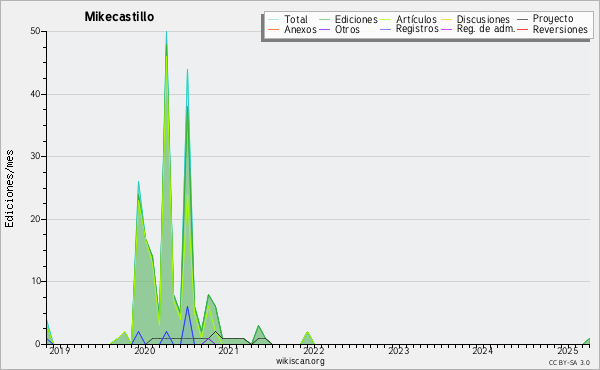Click the 40 y-axis value
The image size is (600, 370).
pyautogui.click(x=36, y=94)
